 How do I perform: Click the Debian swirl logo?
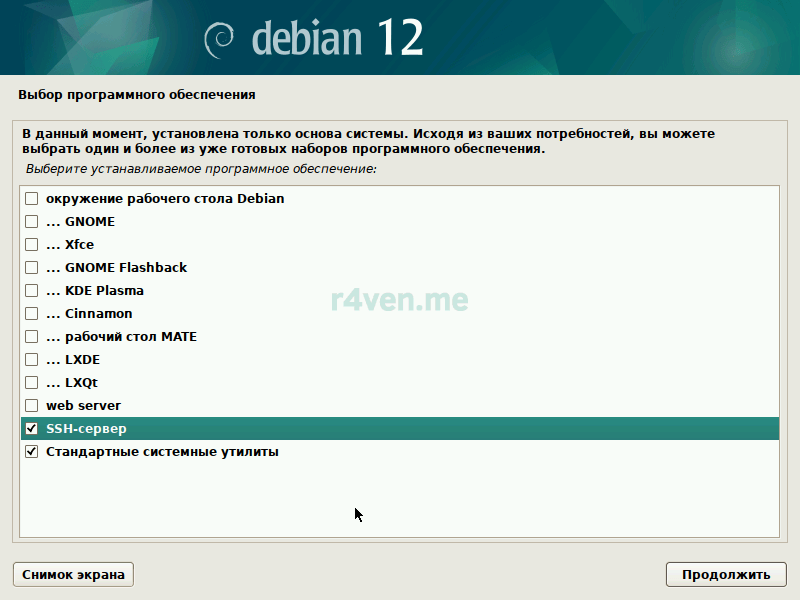[219, 41]
